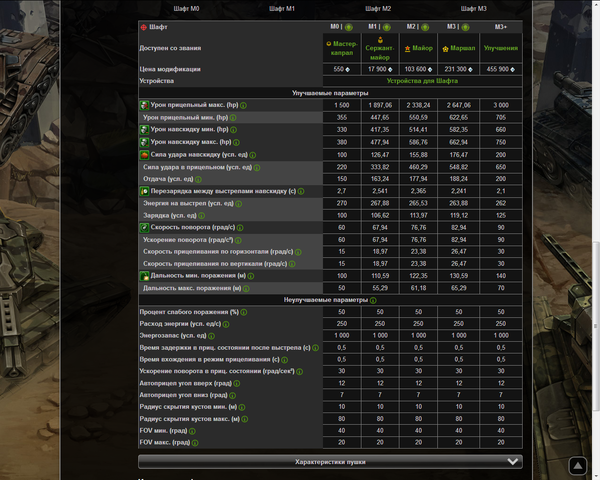Expand the Характеристики пушки section chevron
The height and width of the screenshot is (480, 600).
[x=513, y=462]
